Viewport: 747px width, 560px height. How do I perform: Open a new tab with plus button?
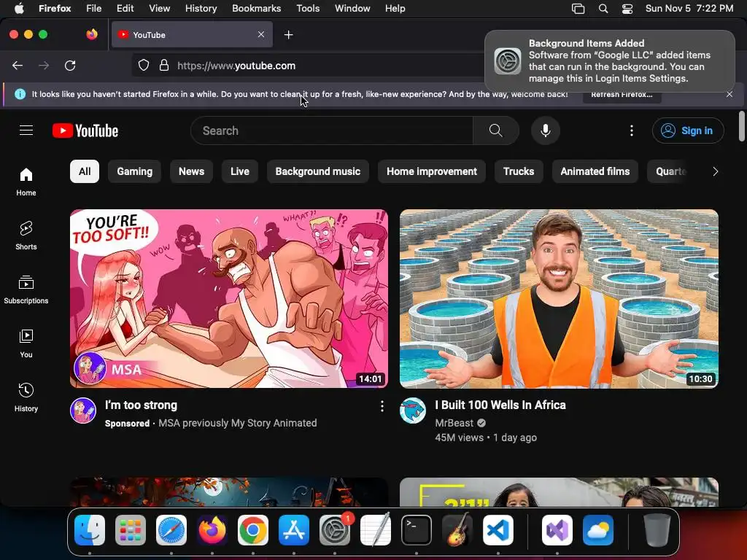288,35
